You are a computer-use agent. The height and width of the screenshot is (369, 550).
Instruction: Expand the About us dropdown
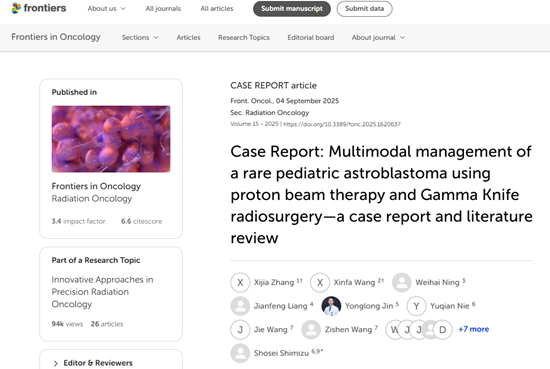click(x=107, y=8)
